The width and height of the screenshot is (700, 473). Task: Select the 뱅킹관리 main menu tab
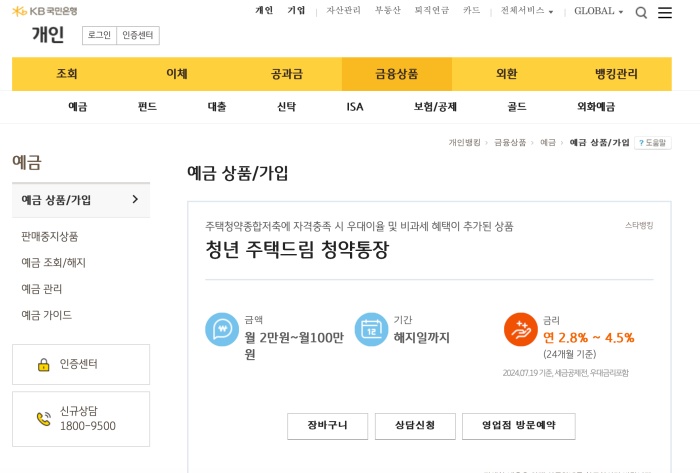coord(617,74)
